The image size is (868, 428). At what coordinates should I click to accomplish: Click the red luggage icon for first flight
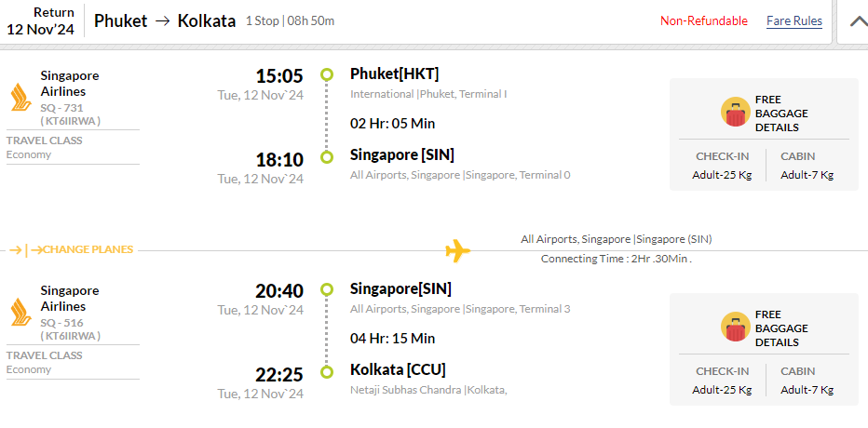[735, 112]
